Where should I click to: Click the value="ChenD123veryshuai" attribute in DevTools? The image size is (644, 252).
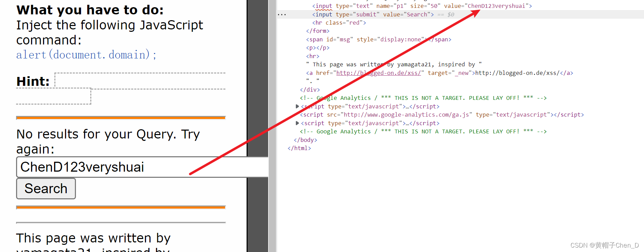tap(486, 6)
